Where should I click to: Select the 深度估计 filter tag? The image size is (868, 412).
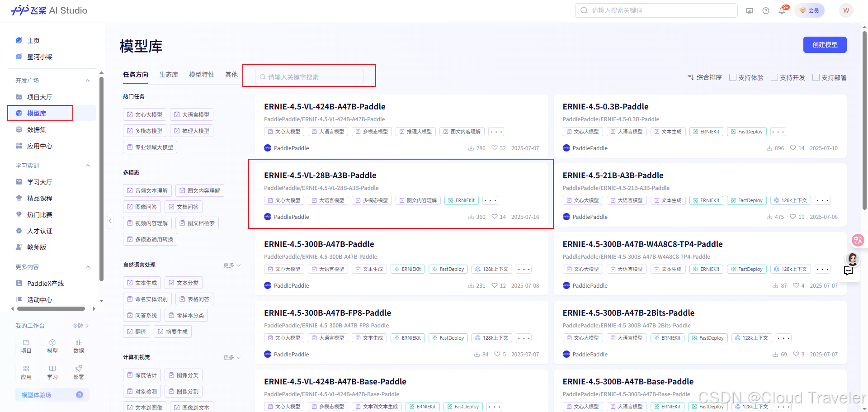click(142, 375)
